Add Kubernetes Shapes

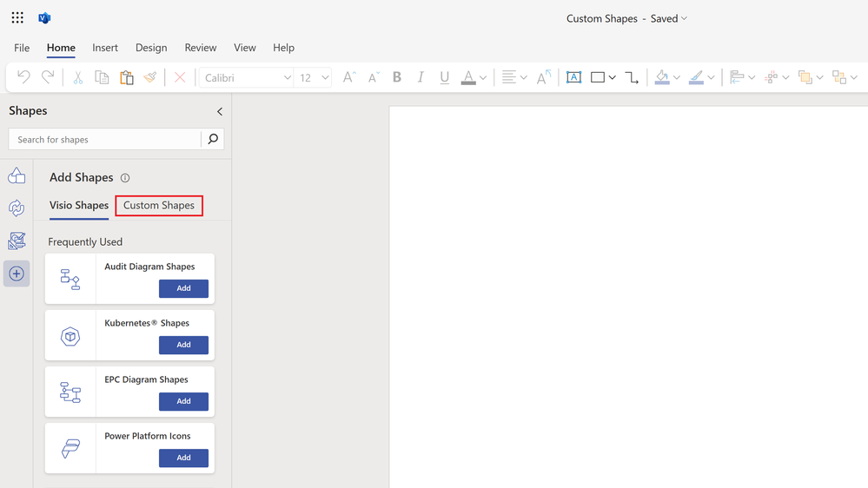184,345
